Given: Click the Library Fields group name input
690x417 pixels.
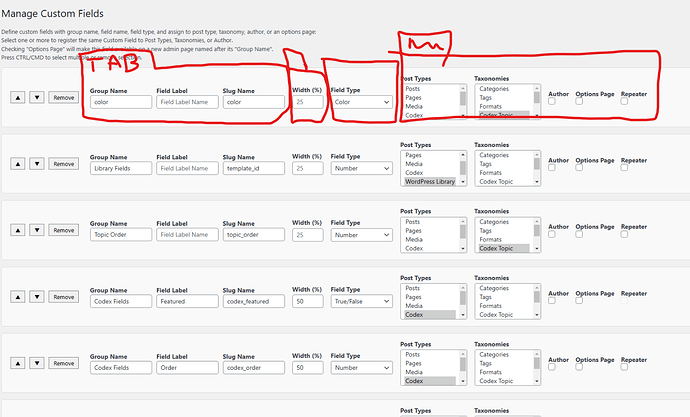Looking at the screenshot, I should 121,168.
